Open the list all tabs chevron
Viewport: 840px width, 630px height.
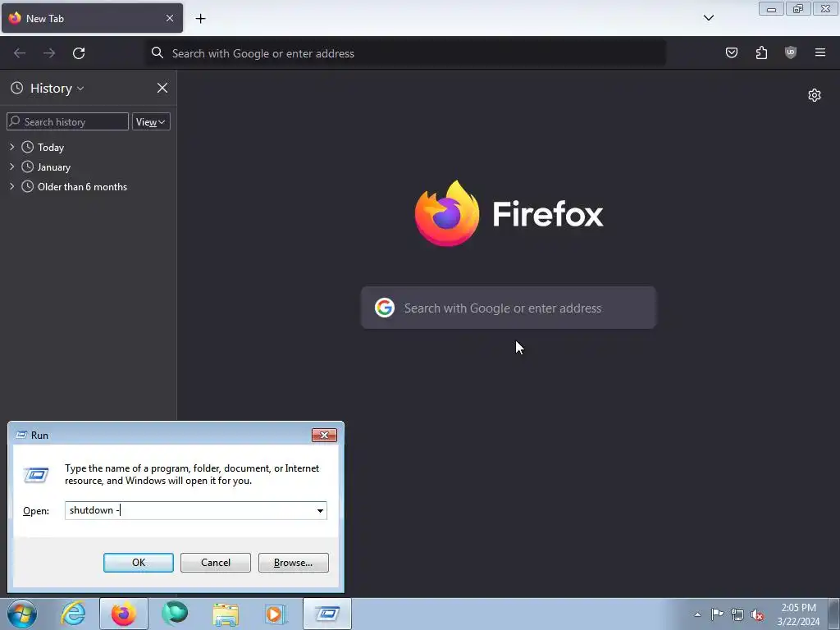(x=708, y=18)
